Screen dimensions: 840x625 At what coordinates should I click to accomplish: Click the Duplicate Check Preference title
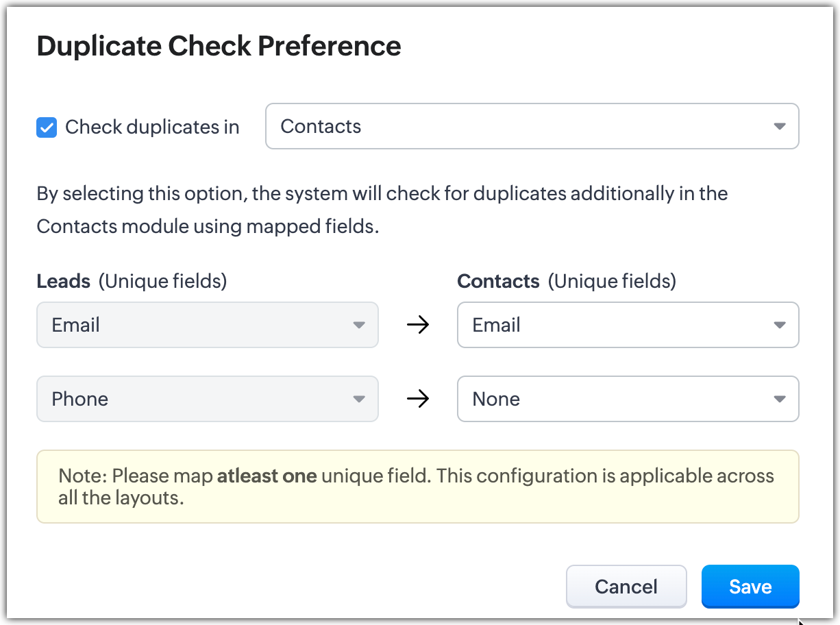219,47
